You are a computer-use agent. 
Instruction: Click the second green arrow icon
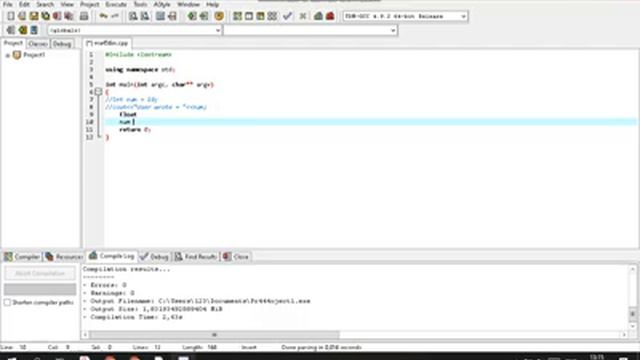(204, 16)
